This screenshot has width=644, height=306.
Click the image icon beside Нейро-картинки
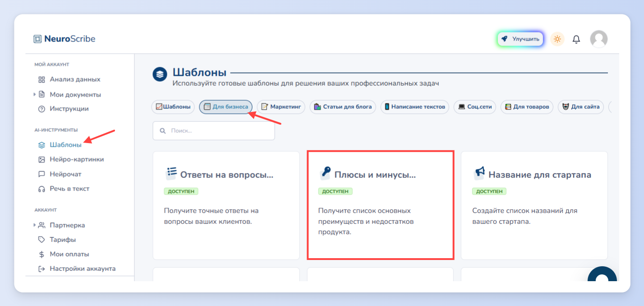pos(41,159)
